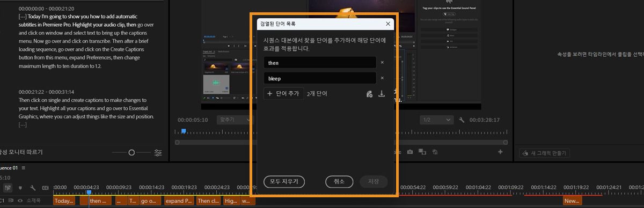Remove the word 'bleep' from the censored list
This screenshot has width=644, height=208.
[x=382, y=78]
